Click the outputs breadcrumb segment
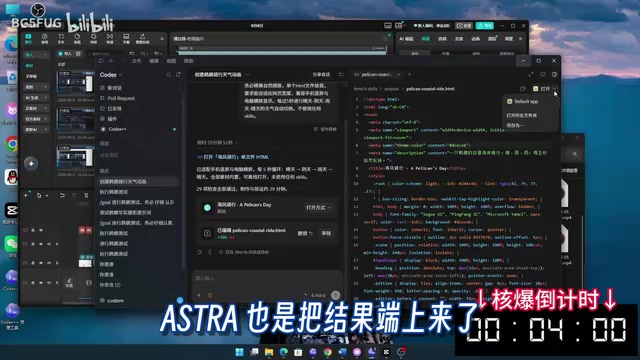This screenshot has width=640, height=360. pyautogui.click(x=391, y=89)
